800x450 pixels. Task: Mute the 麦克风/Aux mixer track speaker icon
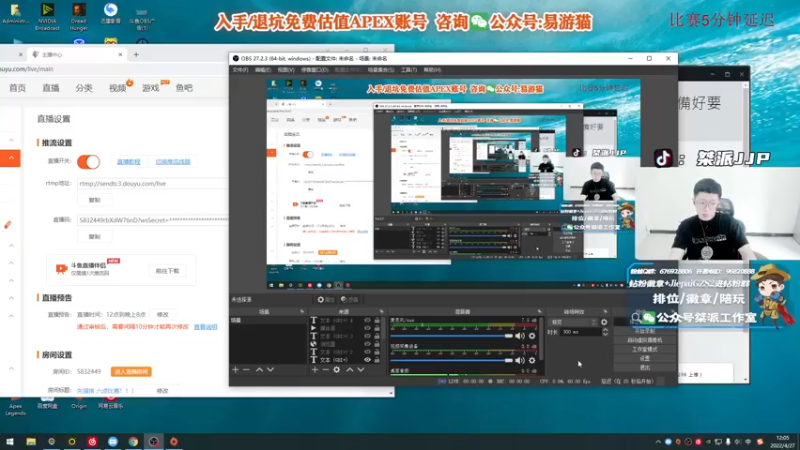tap(519, 336)
